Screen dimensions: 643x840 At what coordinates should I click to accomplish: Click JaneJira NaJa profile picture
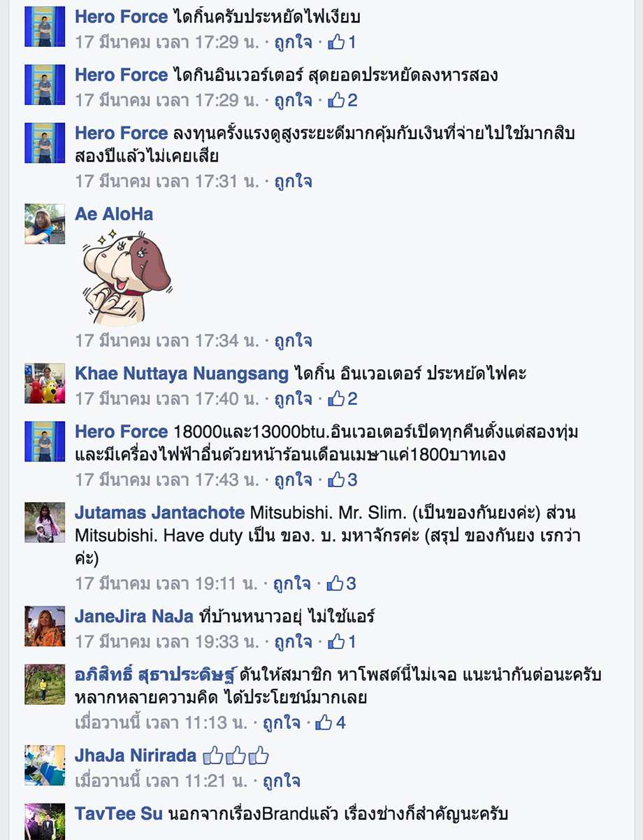pos(45,626)
